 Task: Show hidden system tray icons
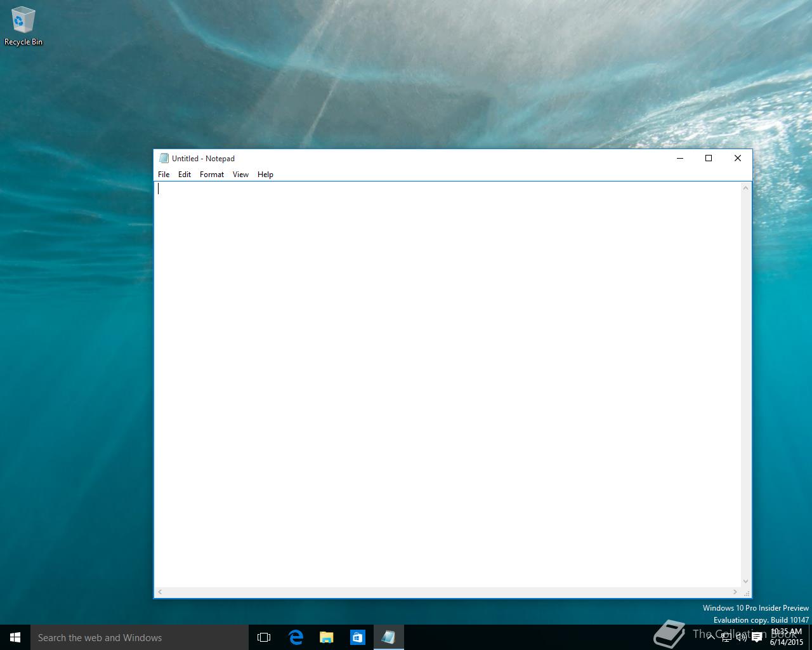coord(711,637)
